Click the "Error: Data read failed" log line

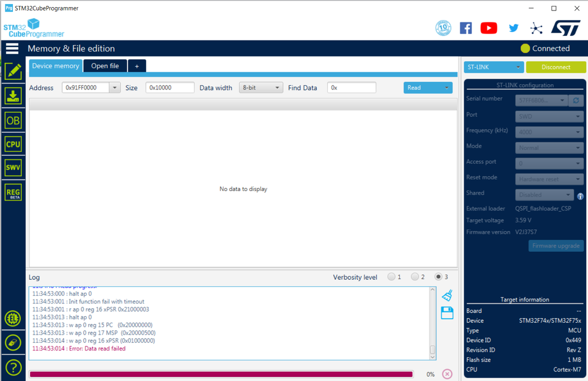point(79,349)
